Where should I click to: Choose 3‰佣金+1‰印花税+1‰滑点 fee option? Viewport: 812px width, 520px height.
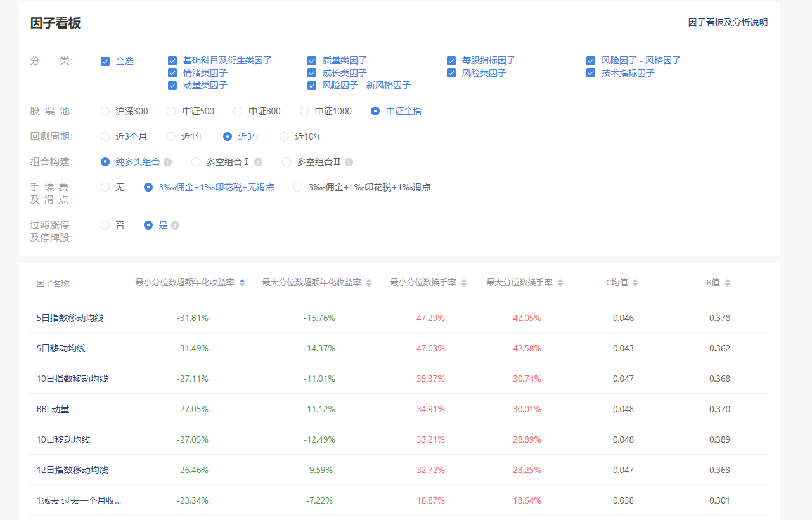point(298,187)
